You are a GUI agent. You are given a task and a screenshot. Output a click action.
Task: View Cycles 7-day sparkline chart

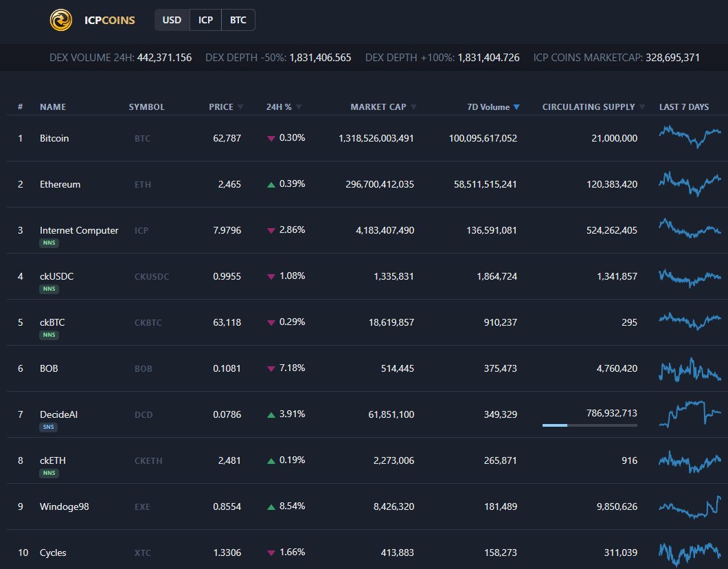point(690,554)
